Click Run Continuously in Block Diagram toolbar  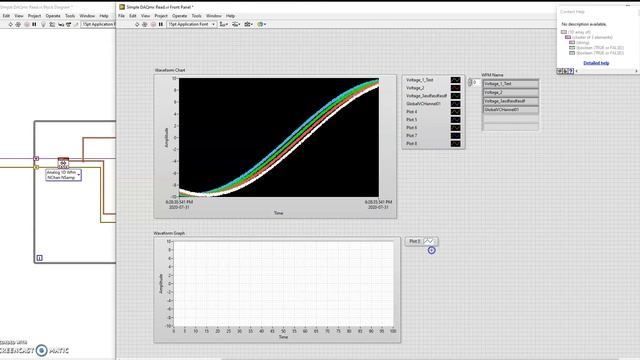[18, 25]
